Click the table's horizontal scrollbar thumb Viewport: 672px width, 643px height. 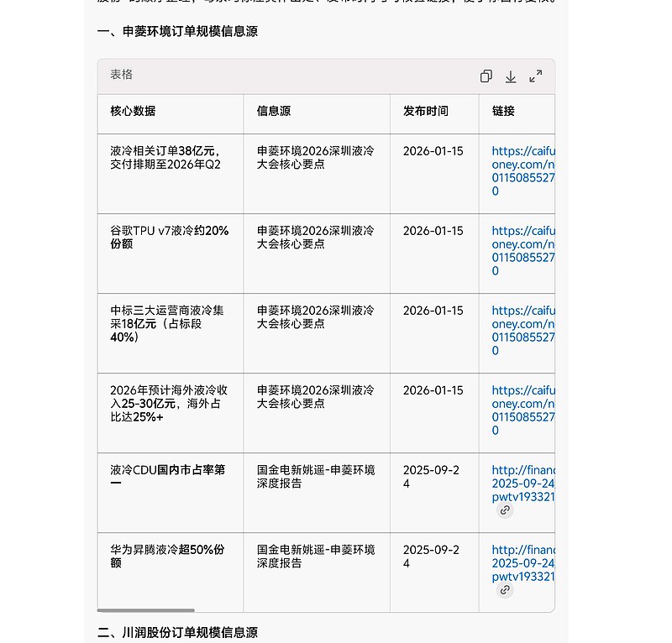click(x=145, y=610)
